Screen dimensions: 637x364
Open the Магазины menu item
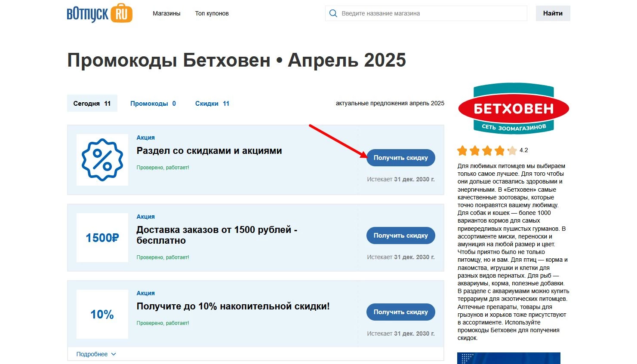(x=166, y=13)
